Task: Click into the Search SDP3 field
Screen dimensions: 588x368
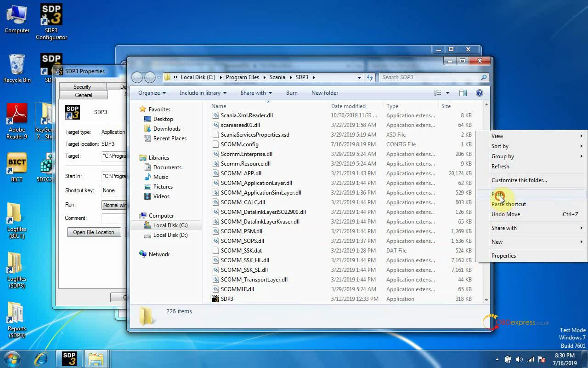Action: pyautogui.click(x=429, y=77)
